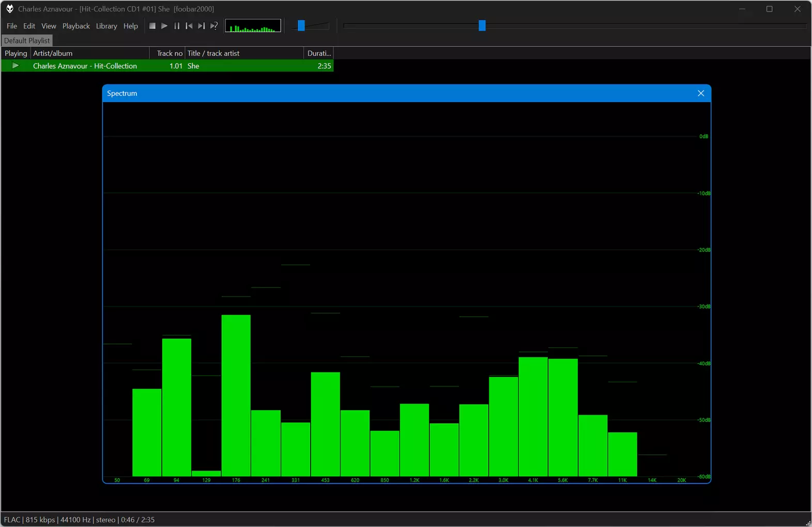The width and height of the screenshot is (812, 527).
Task: Open the Edit menu
Action: pos(29,26)
